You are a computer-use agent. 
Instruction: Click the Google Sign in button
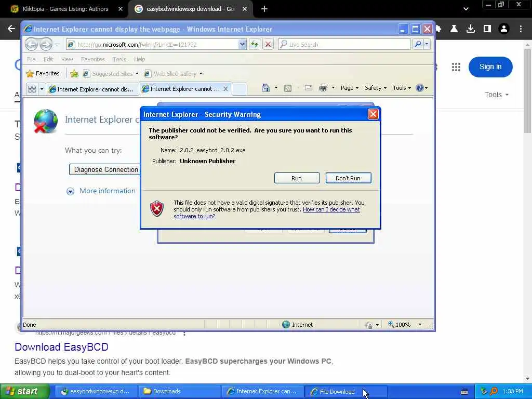tap(490, 67)
